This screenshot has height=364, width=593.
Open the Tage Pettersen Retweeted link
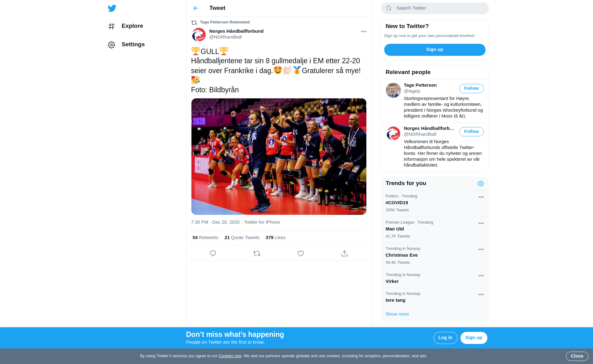225,22
